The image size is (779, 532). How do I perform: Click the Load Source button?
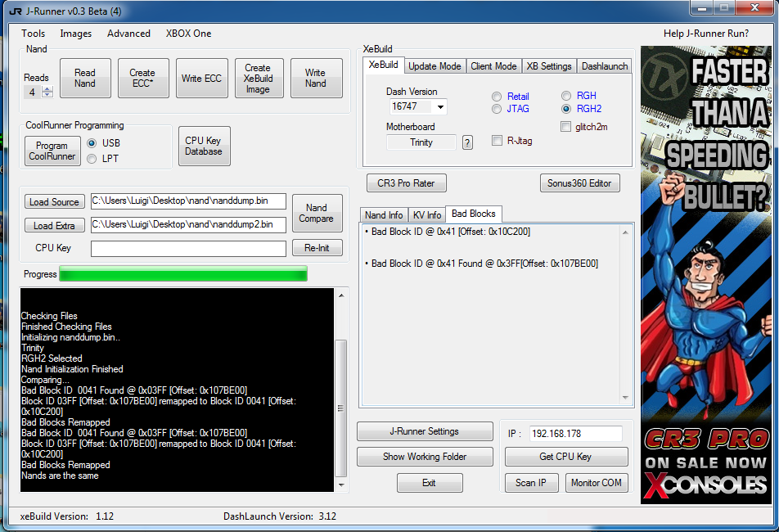tap(54, 201)
